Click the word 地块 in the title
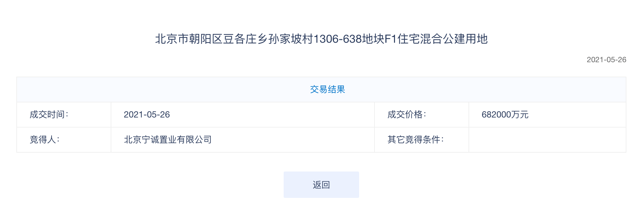644x223 pixels. click(373, 39)
